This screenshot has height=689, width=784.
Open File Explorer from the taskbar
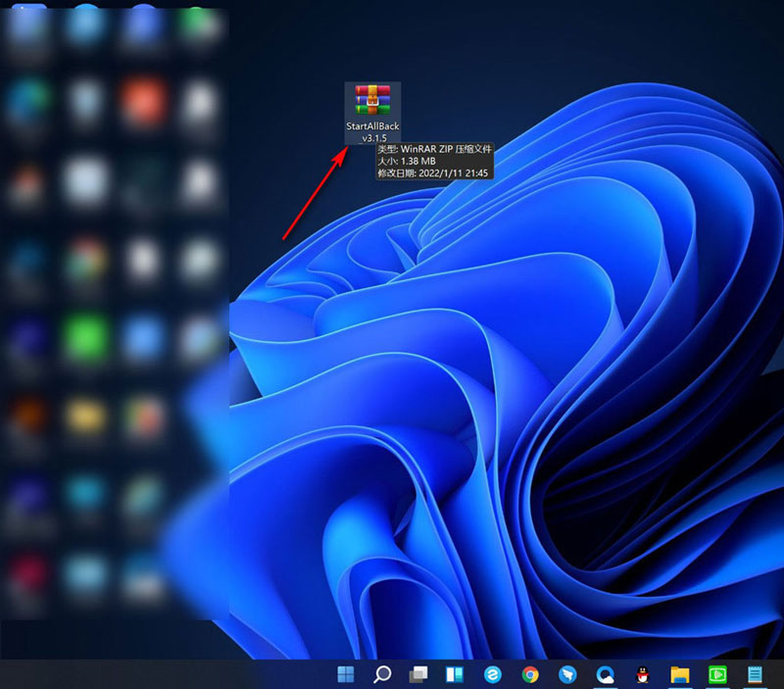679,674
